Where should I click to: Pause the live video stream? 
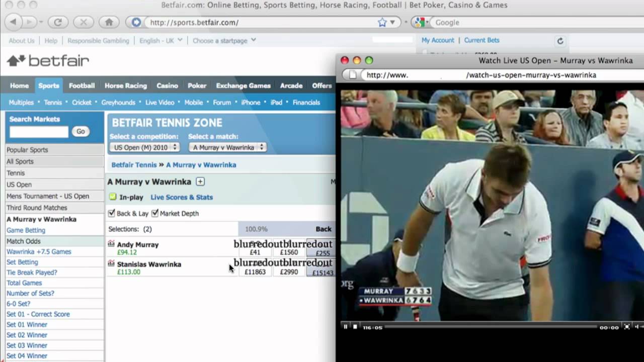(346, 327)
